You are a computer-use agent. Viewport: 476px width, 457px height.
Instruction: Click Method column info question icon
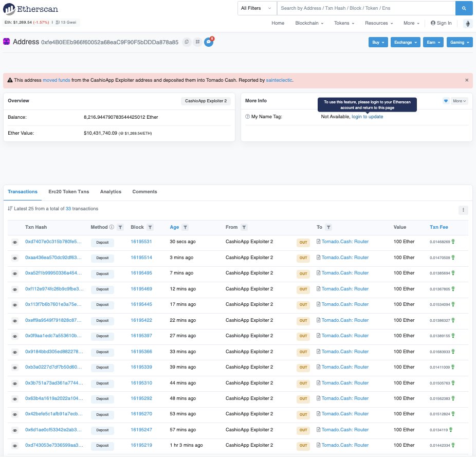pos(112,227)
